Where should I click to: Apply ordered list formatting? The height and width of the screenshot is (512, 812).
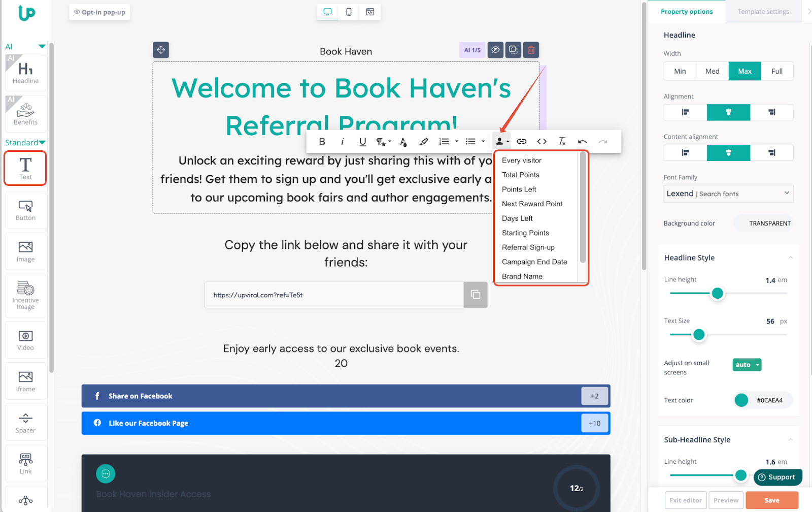coord(444,142)
